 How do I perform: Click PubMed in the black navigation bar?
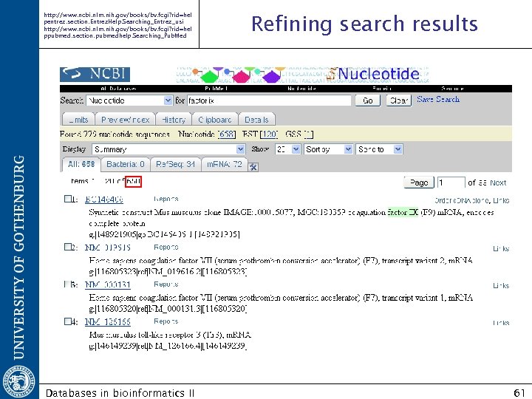[x=216, y=89]
